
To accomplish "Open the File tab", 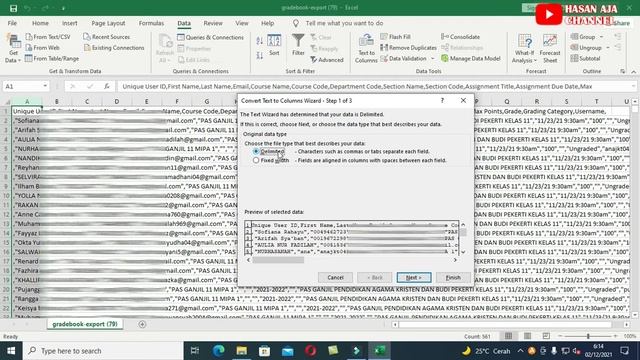I will [x=12, y=23].
